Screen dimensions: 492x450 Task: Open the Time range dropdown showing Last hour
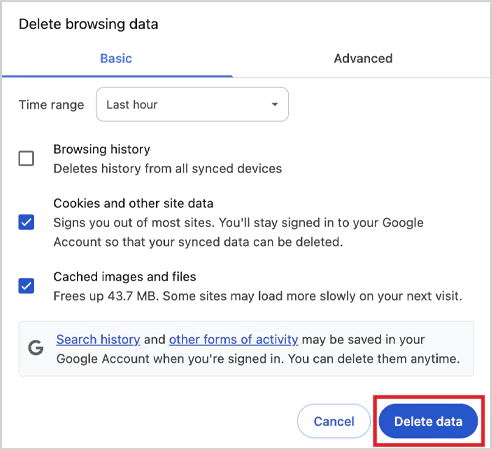192,105
